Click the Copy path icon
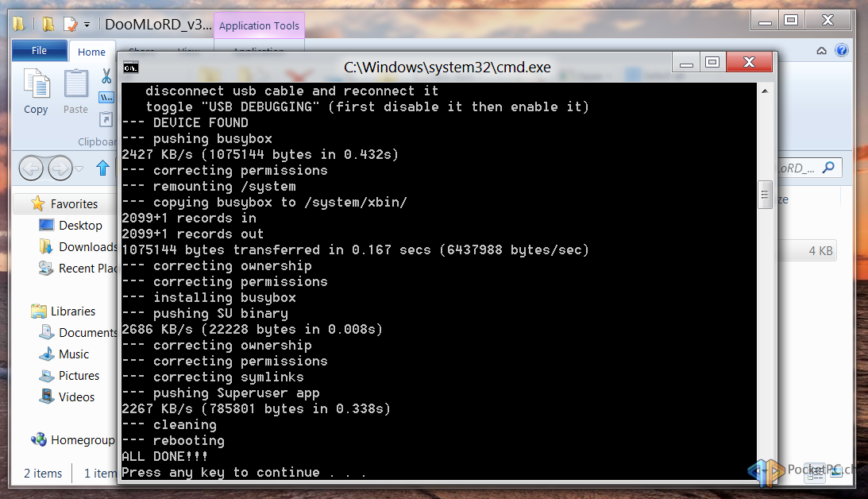868x499 pixels. coord(106,97)
